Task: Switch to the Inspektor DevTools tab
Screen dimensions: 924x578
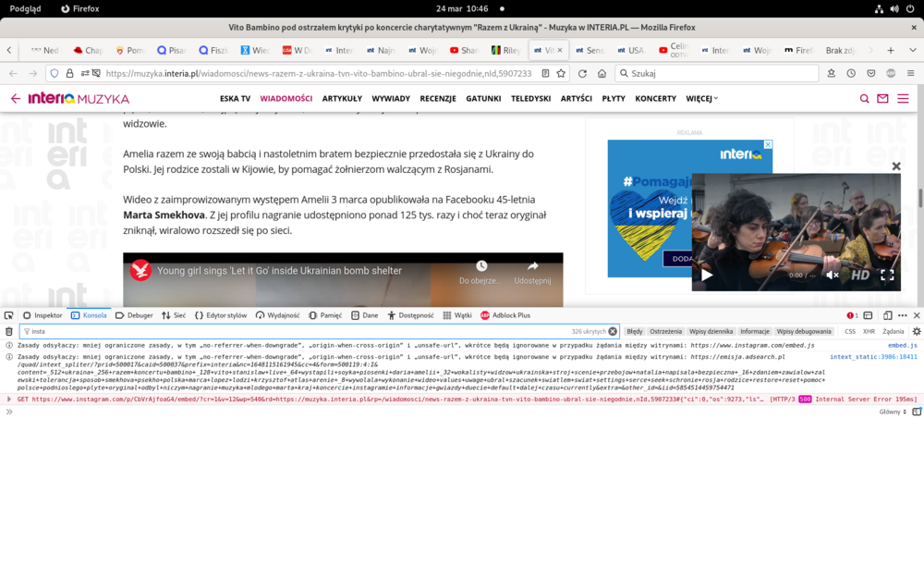Action: tap(43, 315)
